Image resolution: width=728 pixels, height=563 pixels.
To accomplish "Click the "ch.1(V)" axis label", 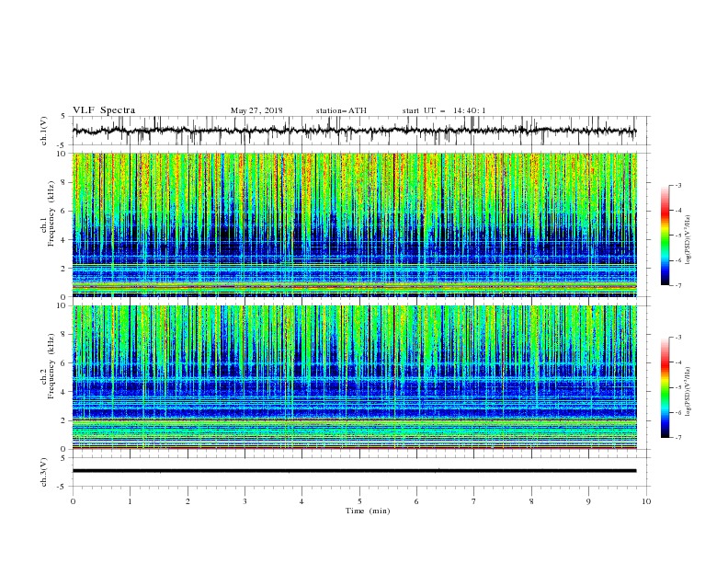I will pyautogui.click(x=44, y=131).
